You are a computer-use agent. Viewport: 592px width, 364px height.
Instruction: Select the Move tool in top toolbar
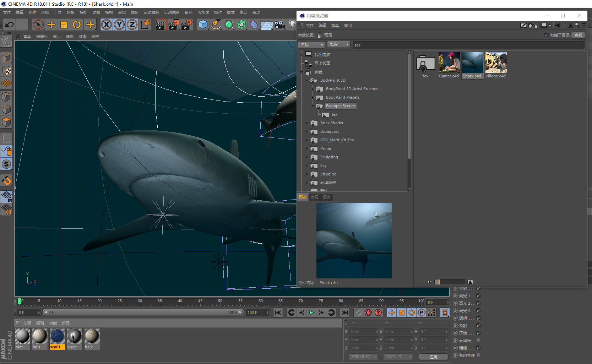tap(51, 25)
